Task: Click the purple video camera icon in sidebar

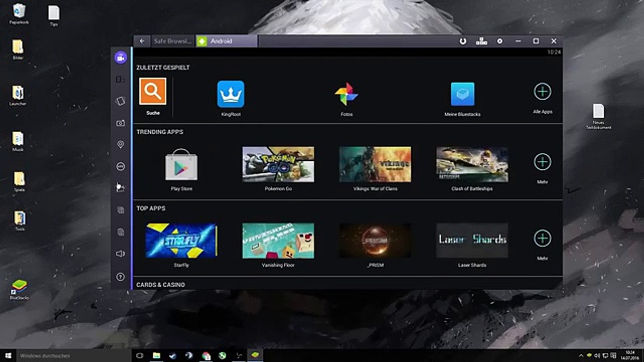Action: pos(120,57)
